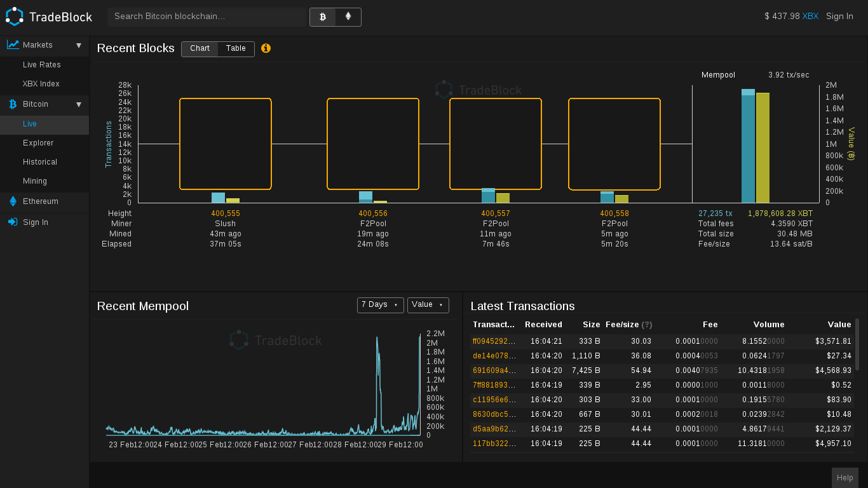Screen dimensions: 868x488
Task: Switch Recent Blocks to Chart view
Action: coord(200,49)
